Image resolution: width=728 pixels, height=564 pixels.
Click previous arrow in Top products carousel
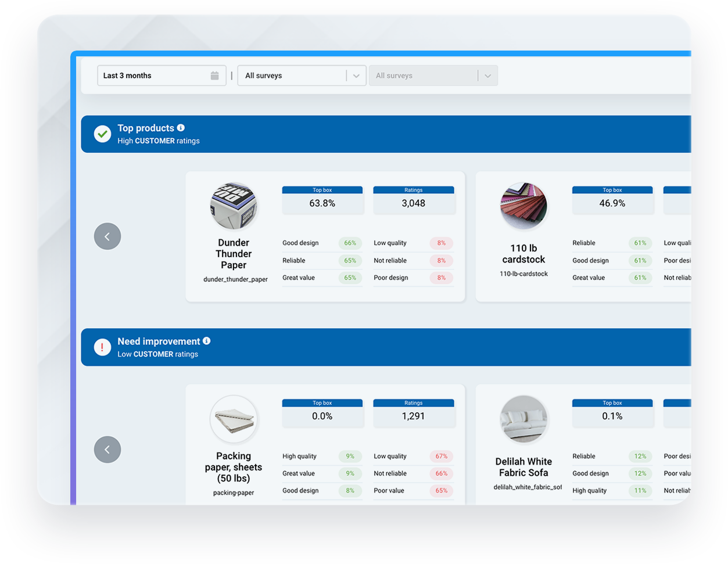pyautogui.click(x=107, y=236)
